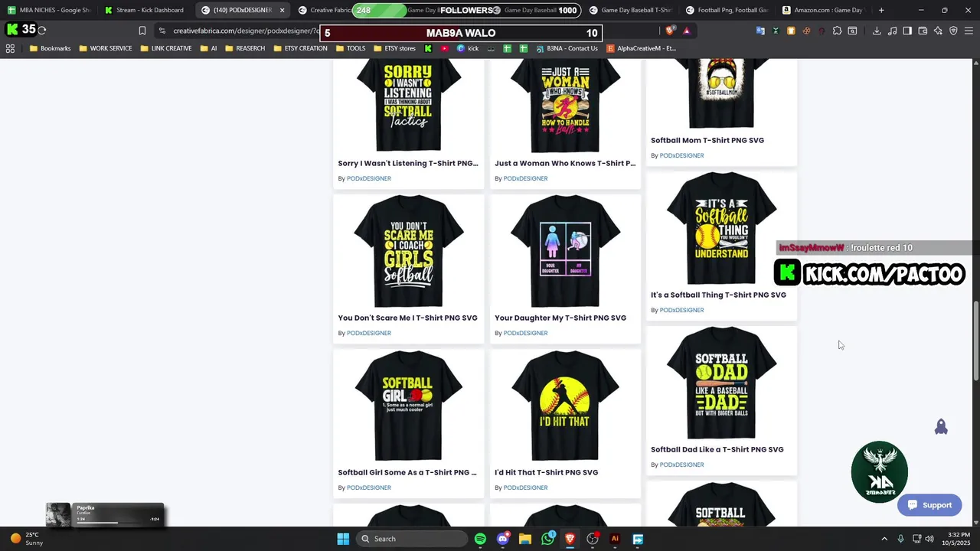The height and width of the screenshot is (551, 980).
Task: Open File Explorer from the taskbar
Action: [x=525, y=539]
